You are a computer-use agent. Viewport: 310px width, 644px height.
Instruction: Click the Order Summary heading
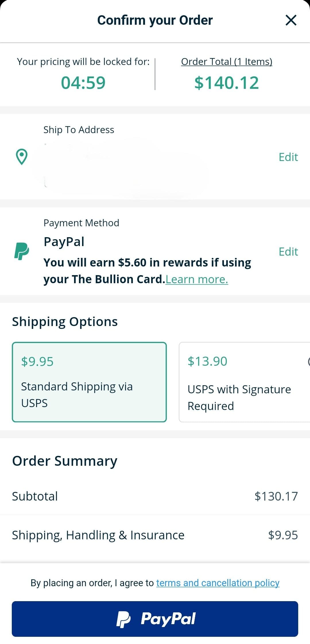tap(64, 460)
